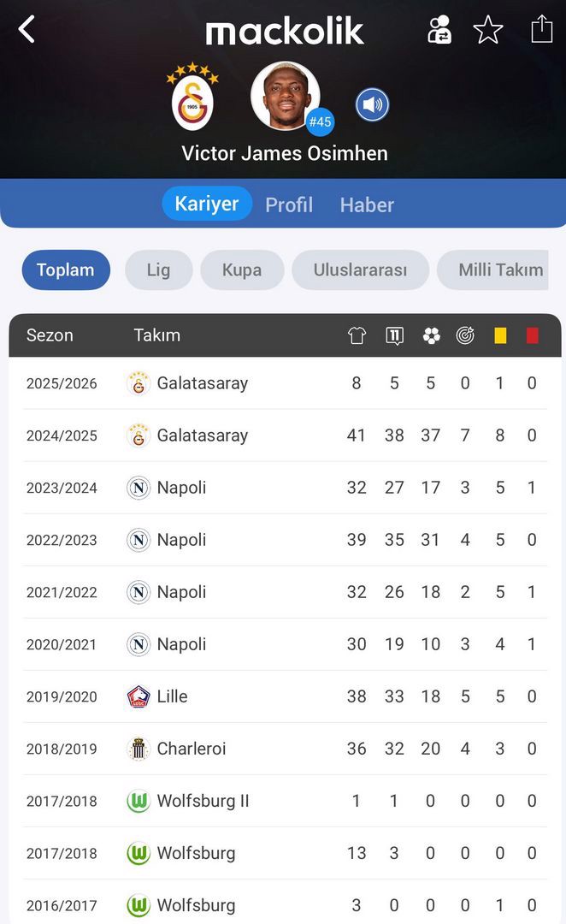
Task: Switch to the Profil tab
Action: click(x=289, y=204)
